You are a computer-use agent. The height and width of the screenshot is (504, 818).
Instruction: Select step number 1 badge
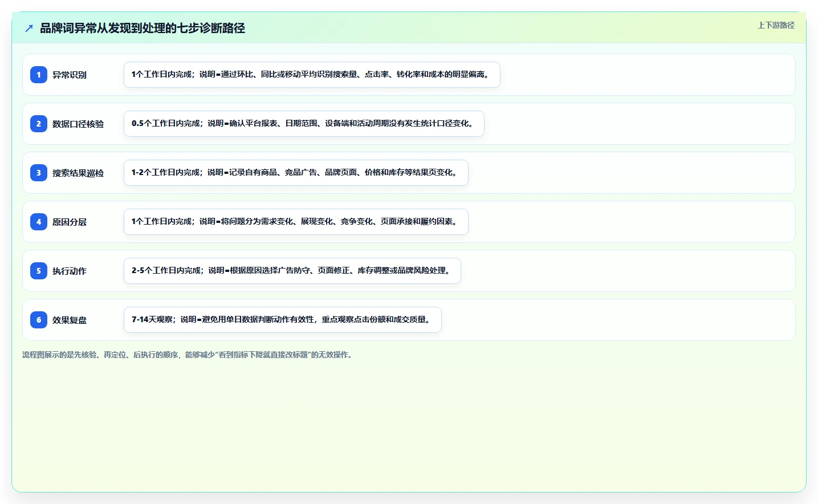click(x=39, y=75)
